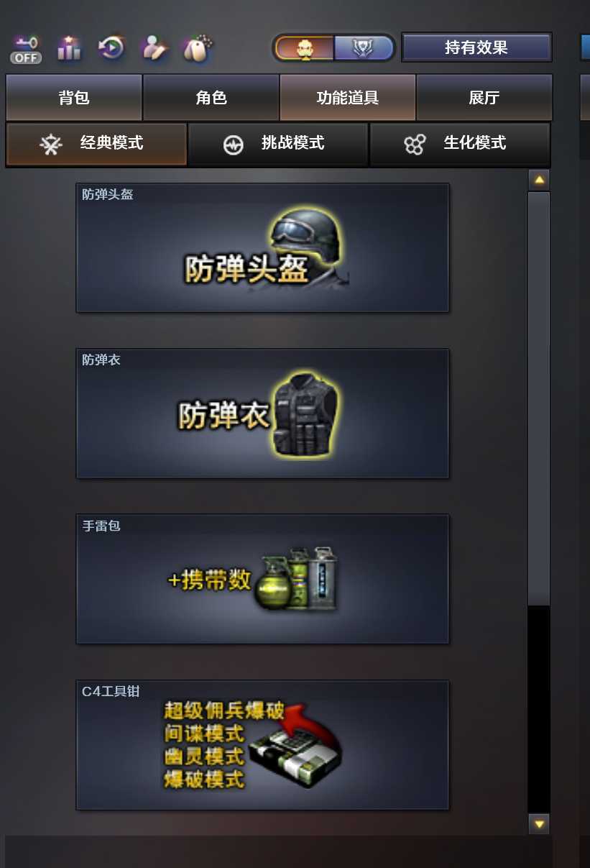Screen dimensions: 590x868
Task: Toggle the key OFF switch icon
Action: click(x=26, y=49)
